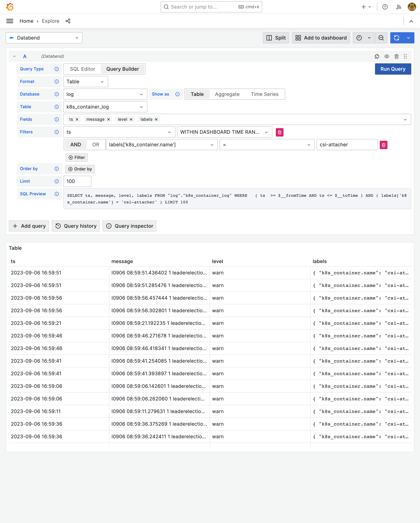Viewport: 420px width, 523px height.
Task: Expand the k8s_container_log table dropdown
Action: click(x=105, y=107)
